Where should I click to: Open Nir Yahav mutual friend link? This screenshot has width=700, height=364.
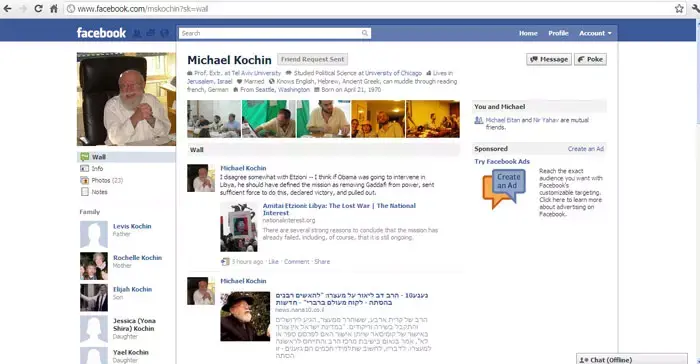coord(546,120)
